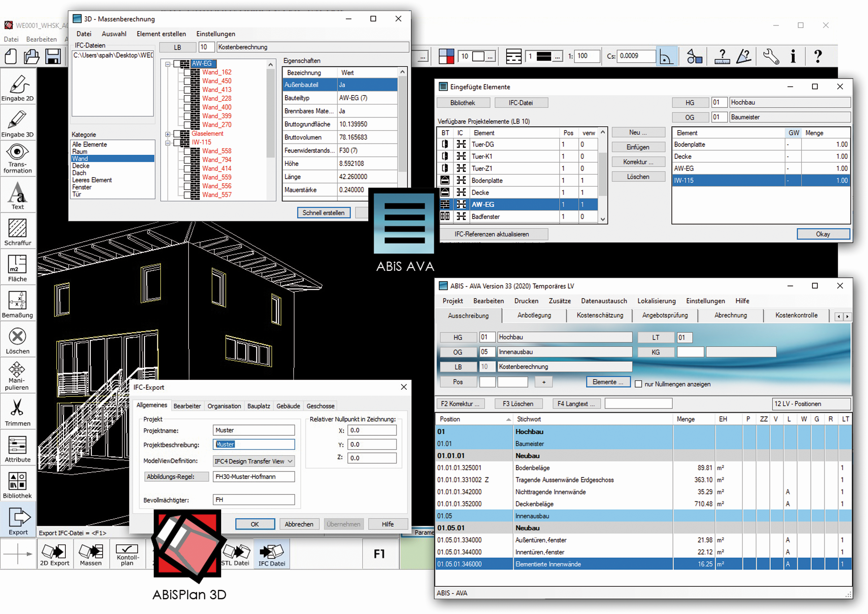
Task: Open the Element erstellen menu
Action: pos(161,34)
